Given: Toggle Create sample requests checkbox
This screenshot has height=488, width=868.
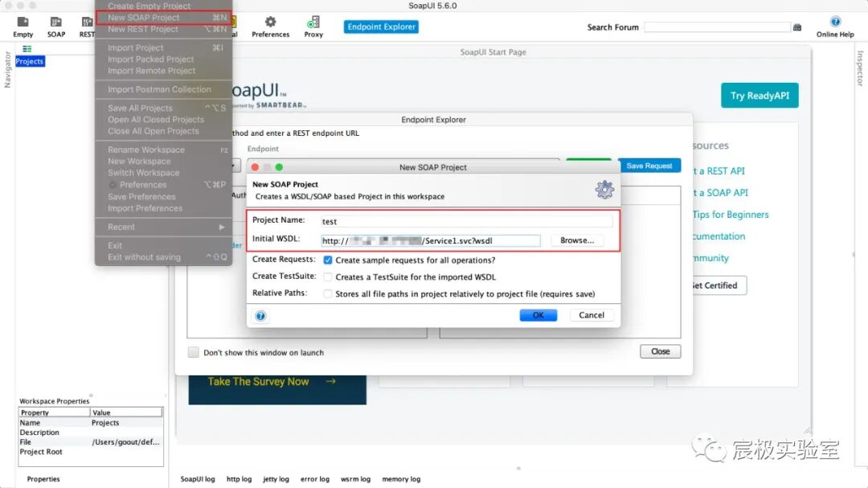Looking at the screenshot, I should [x=328, y=260].
